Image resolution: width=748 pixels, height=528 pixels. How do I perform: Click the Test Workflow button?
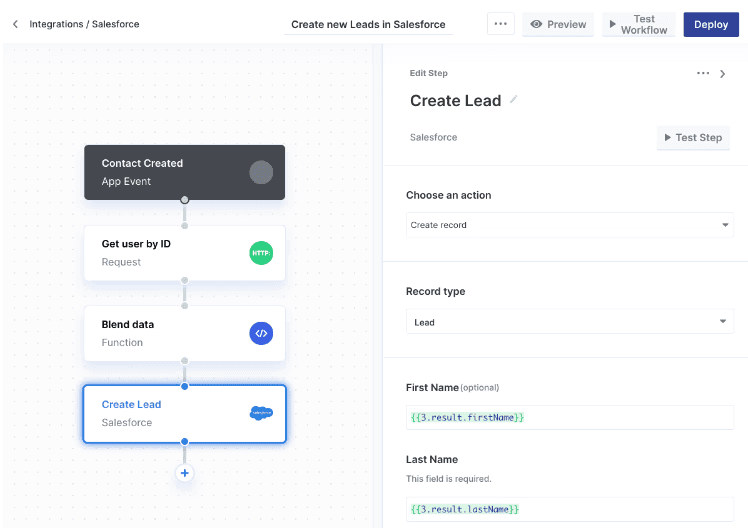tap(638, 24)
